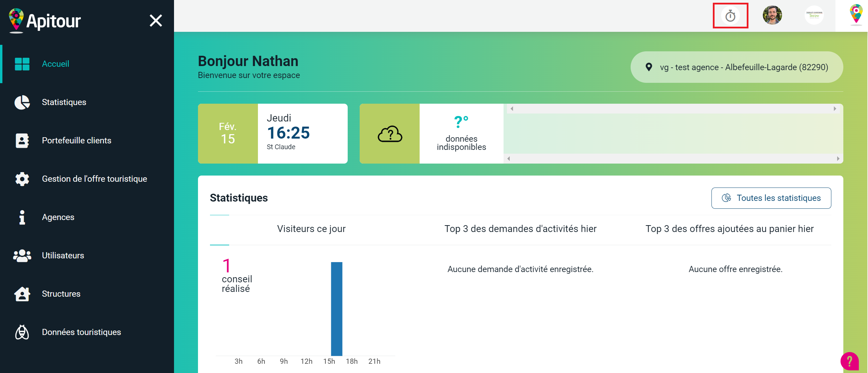Click the unavailable weather cloud icon

click(389, 134)
